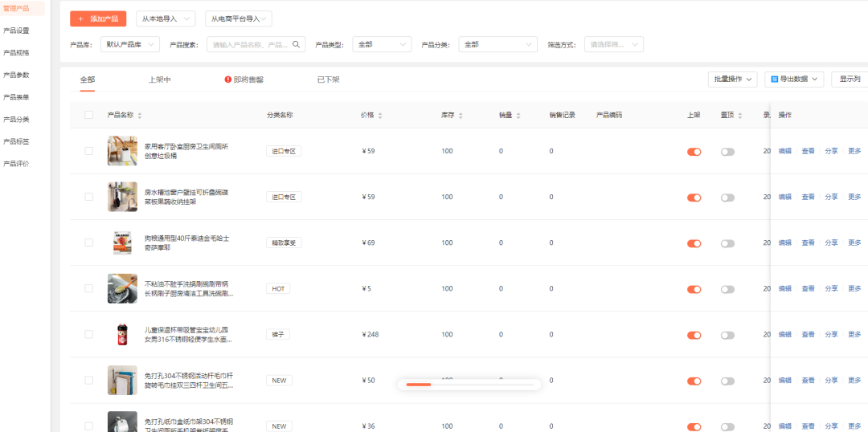Click 查看 for the 折叠碗碟 row
The height and width of the screenshot is (432, 868).
(809, 197)
